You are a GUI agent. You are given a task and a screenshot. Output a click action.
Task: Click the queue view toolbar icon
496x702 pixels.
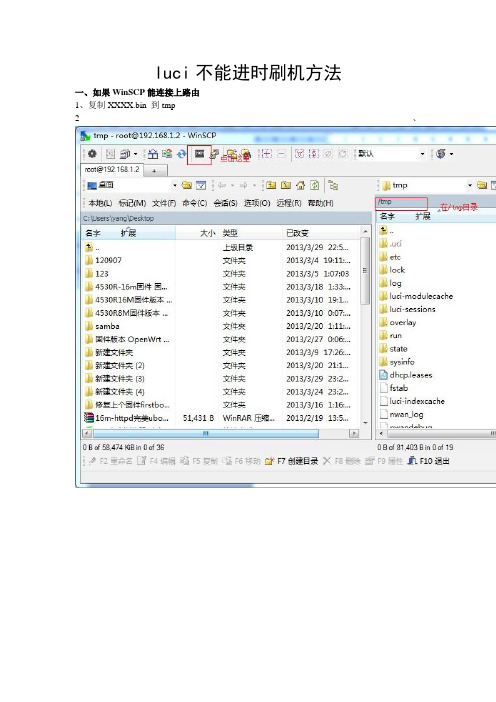[x=125, y=154]
